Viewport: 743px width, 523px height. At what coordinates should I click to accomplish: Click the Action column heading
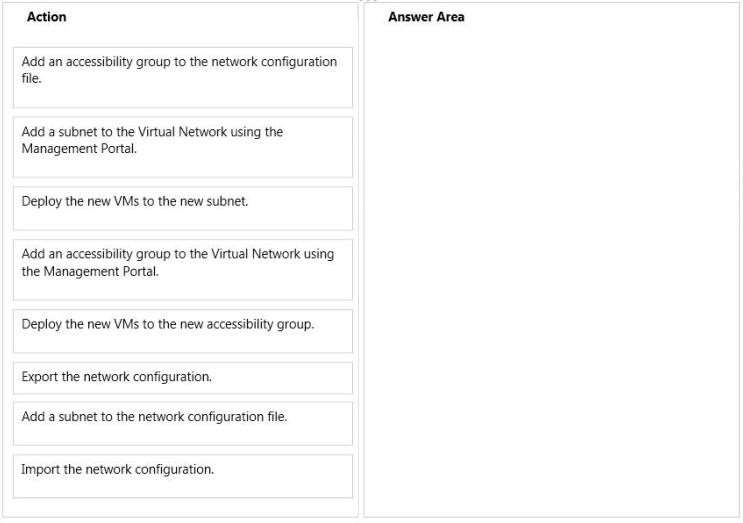[46, 17]
